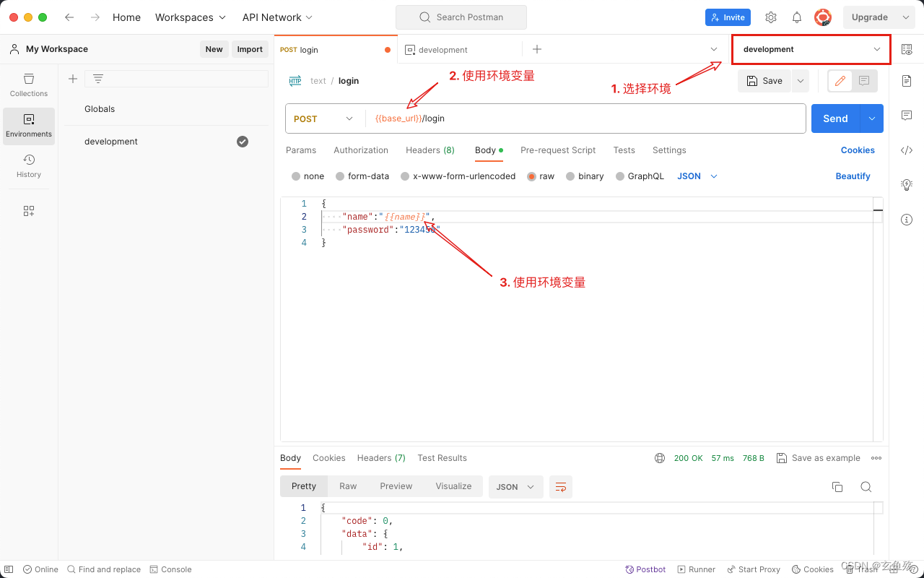Open the POST method dropdown
Screen dimensions: 924x578
(x=323, y=118)
